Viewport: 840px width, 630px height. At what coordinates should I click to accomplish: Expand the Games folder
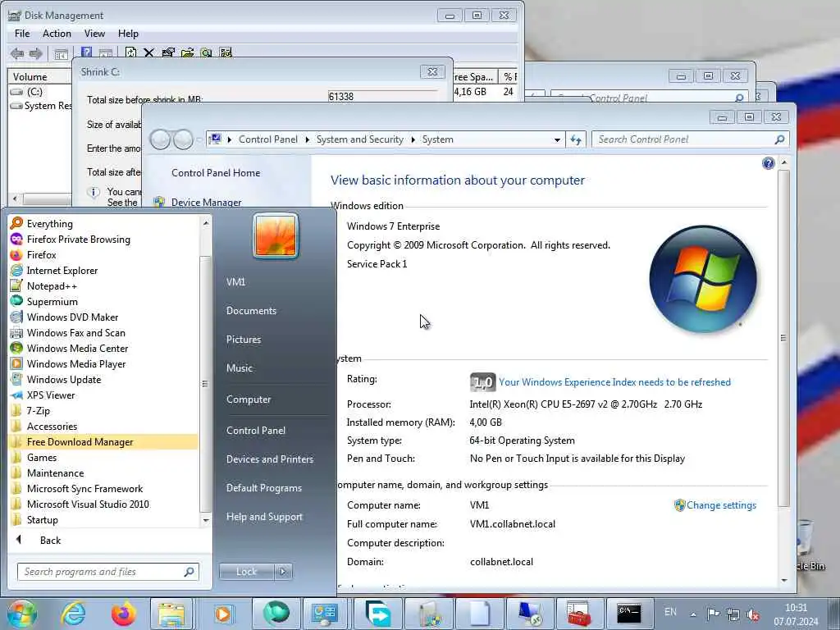click(x=41, y=458)
